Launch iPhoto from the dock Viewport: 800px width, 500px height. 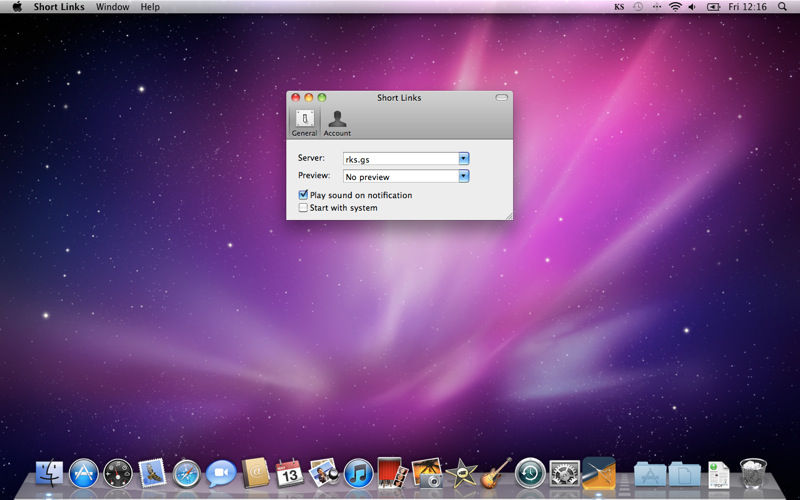427,473
